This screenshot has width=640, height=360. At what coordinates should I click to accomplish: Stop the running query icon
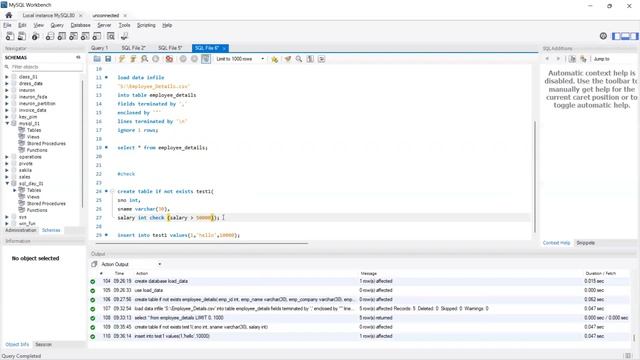[156, 59]
